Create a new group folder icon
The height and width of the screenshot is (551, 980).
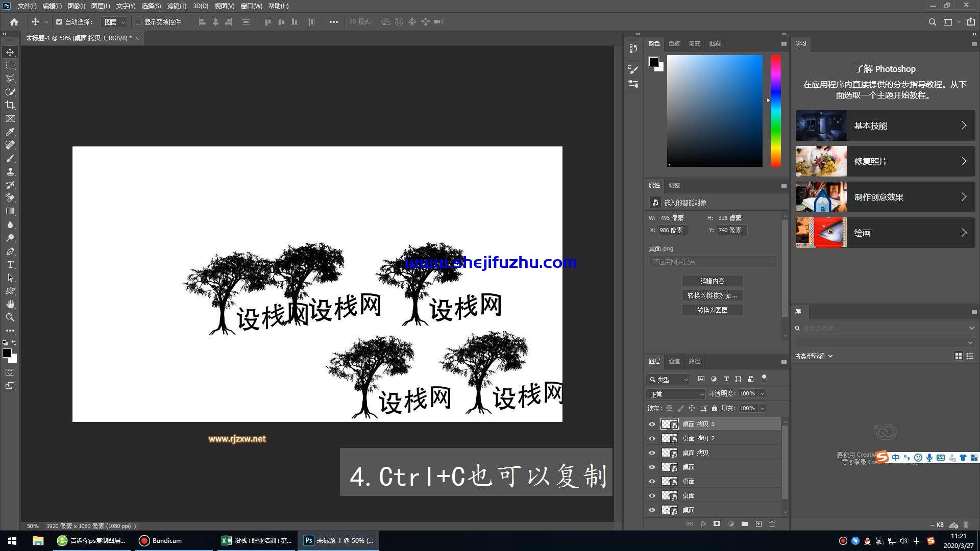point(744,524)
